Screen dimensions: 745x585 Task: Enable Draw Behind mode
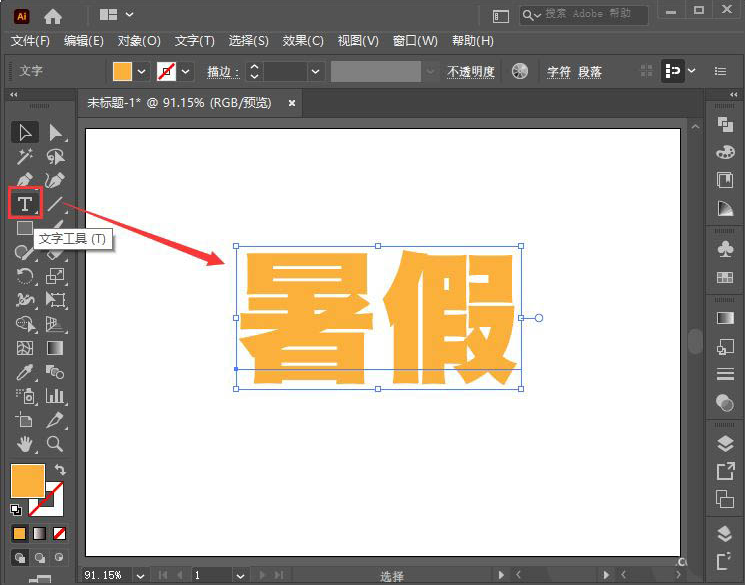(x=40, y=557)
